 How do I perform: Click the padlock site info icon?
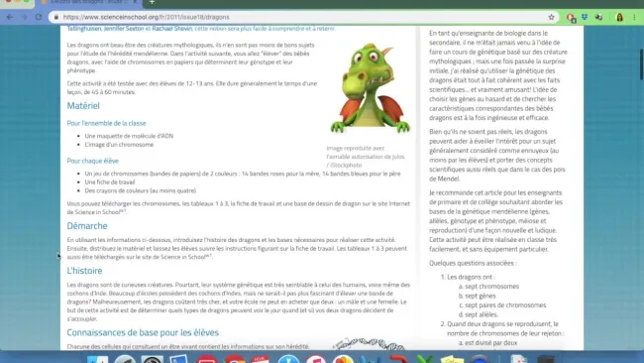point(56,17)
